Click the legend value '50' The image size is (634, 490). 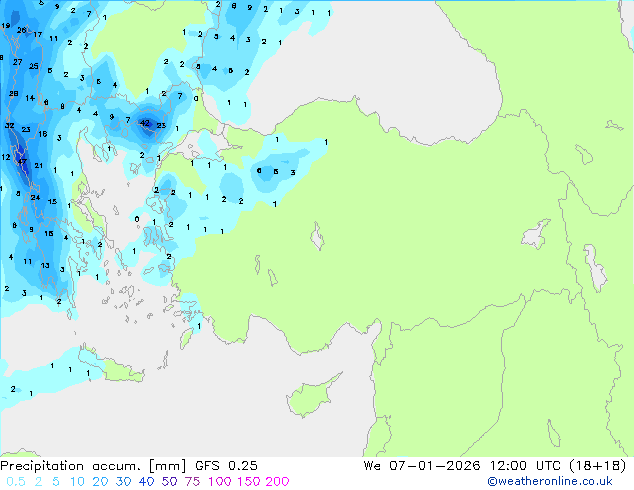pyautogui.click(x=169, y=482)
